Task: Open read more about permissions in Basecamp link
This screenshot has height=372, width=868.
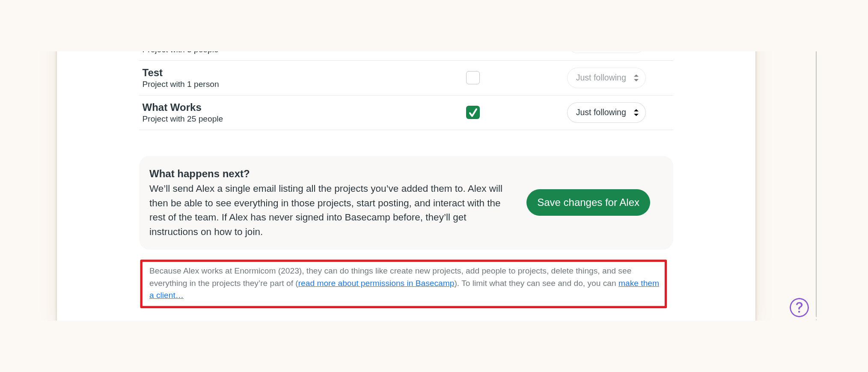Action: click(x=376, y=283)
